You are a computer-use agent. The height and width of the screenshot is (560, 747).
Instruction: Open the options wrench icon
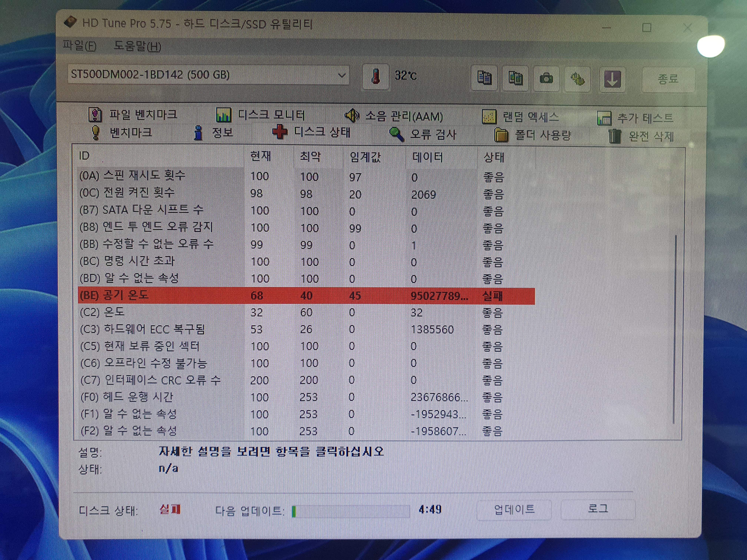(x=577, y=79)
